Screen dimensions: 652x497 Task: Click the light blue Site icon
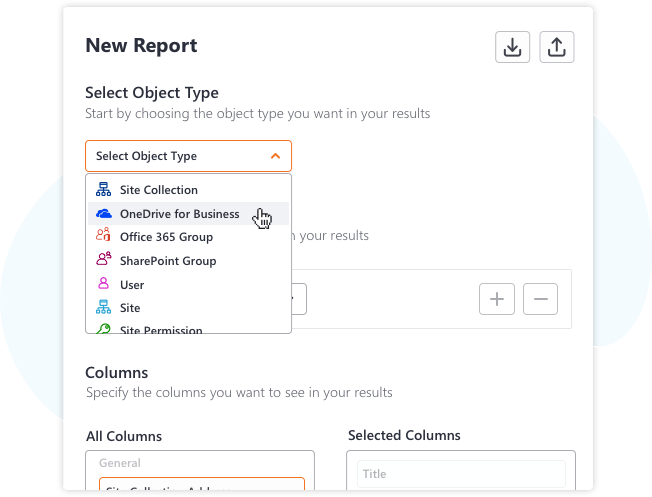(x=104, y=307)
